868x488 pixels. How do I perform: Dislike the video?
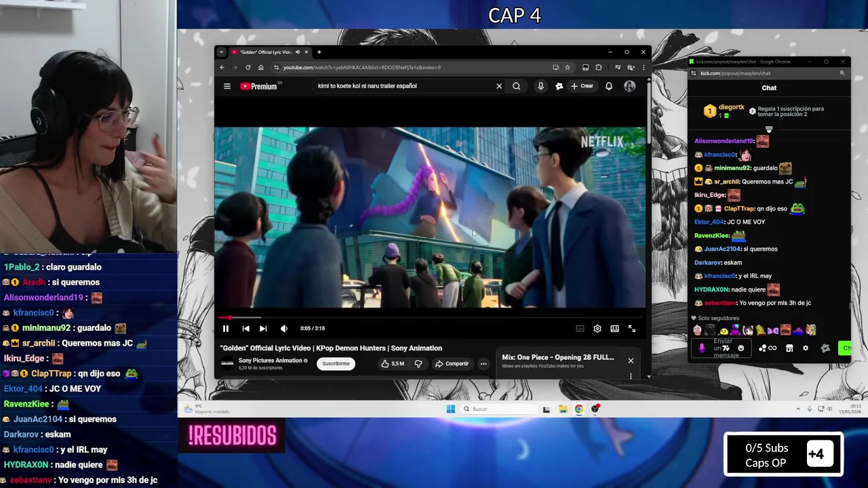(x=418, y=364)
